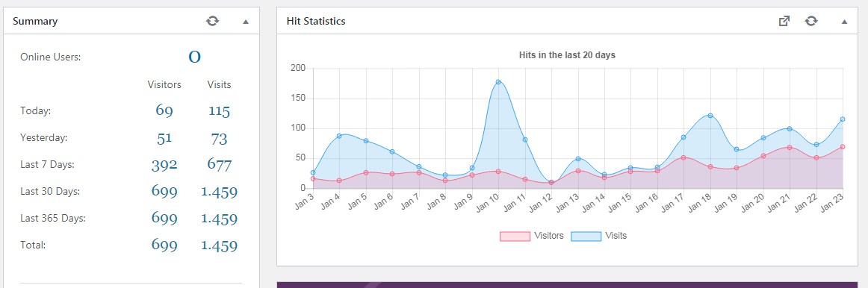Refresh the Summary widget
The width and height of the screenshot is (868, 288).
point(213,21)
